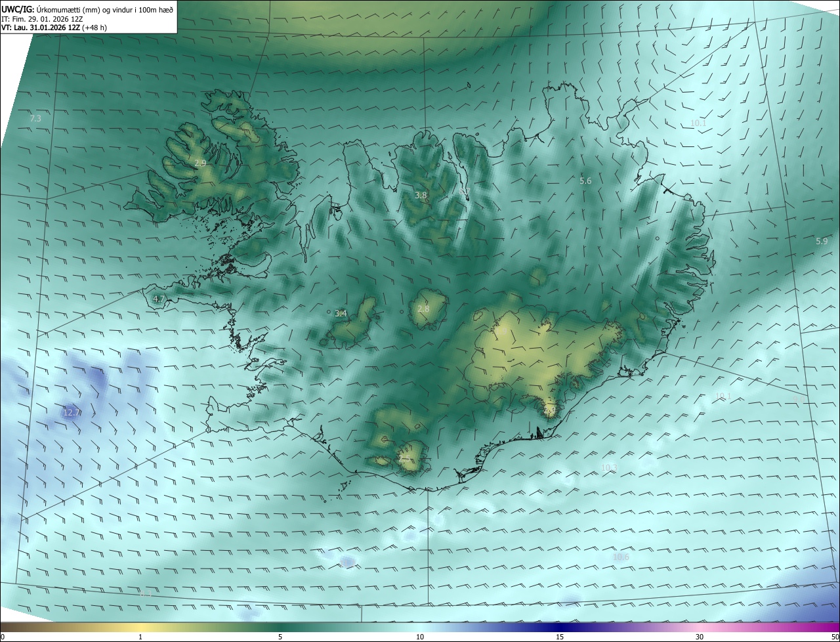Image resolution: width=840 pixels, height=642 pixels.
Task: Click the 2.9 value over the Westfjords
Action: tap(200, 163)
